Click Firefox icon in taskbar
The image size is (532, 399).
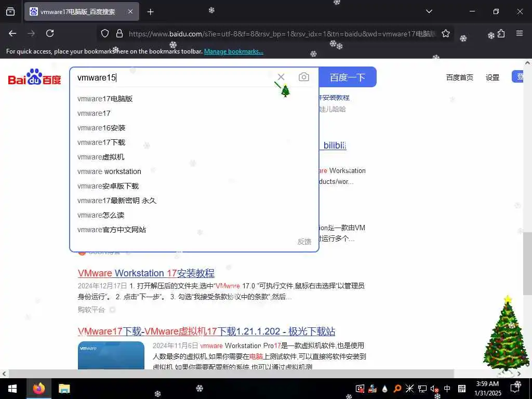click(x=38, y=389)
